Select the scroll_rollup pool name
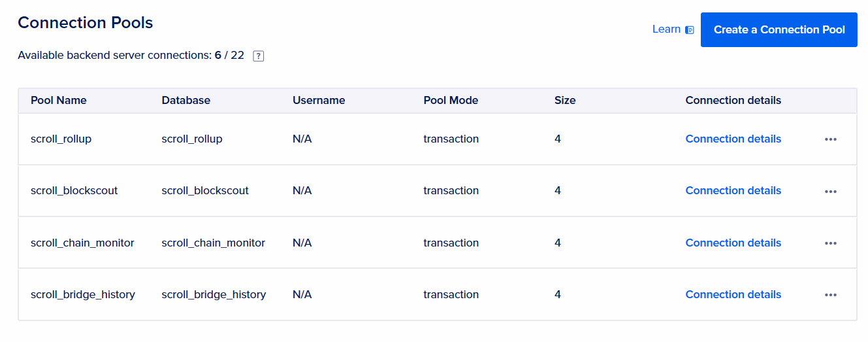Image resolution: width=868 pixels, height=342 pixels. pyautogui.click(x=61, y=139)
